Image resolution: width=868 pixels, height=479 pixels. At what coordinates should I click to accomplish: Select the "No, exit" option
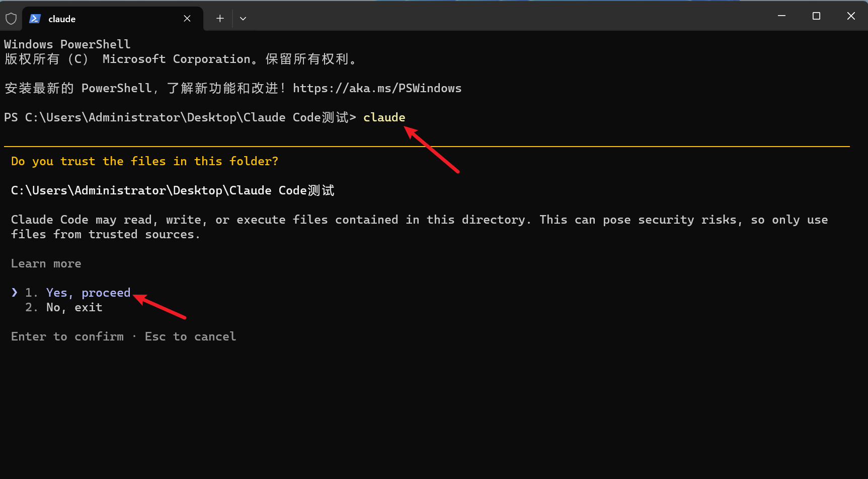coord(74,307)
